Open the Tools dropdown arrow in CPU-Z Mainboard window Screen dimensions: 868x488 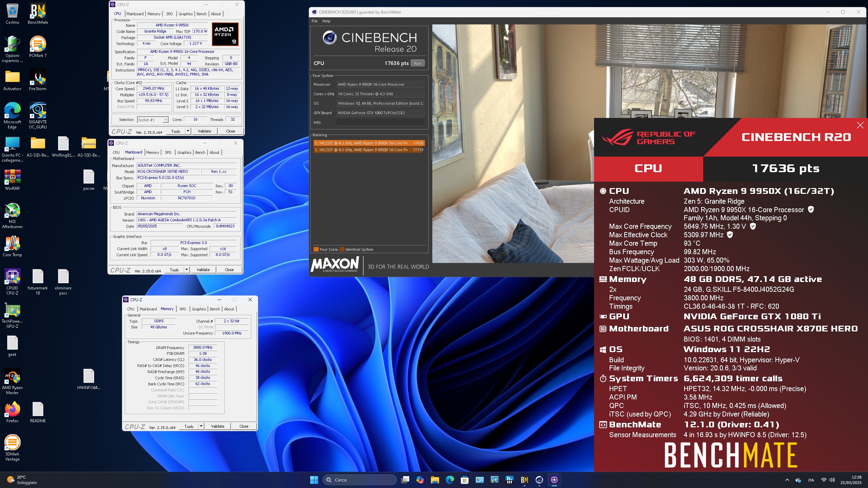pyautogui.click(x=186, y=270)
